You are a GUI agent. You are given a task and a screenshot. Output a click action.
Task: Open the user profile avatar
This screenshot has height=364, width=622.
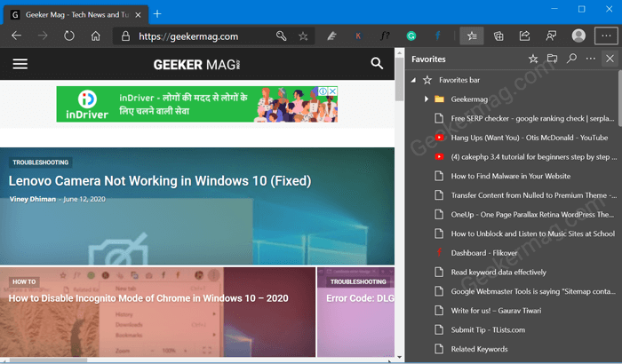click(578, 36)
